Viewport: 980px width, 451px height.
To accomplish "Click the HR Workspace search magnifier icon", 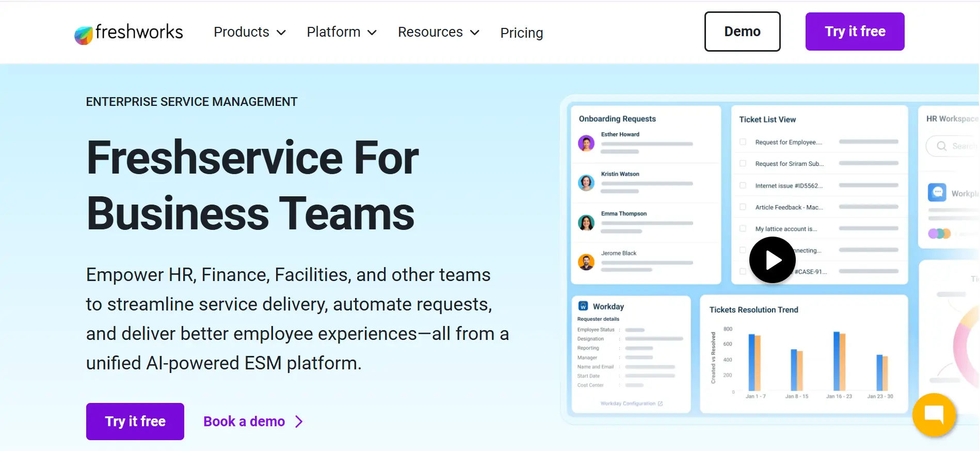I will (941, 146).
